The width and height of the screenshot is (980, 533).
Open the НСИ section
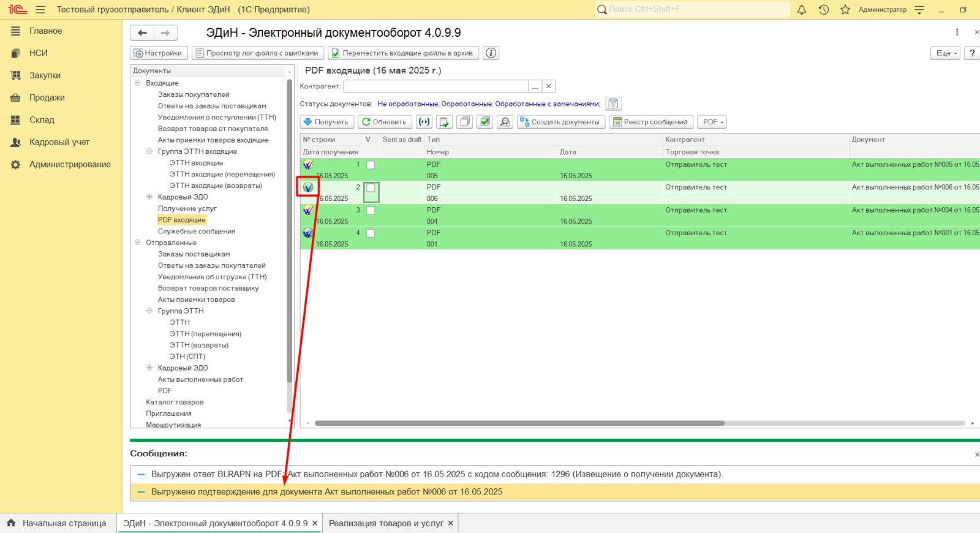(38, 53)
